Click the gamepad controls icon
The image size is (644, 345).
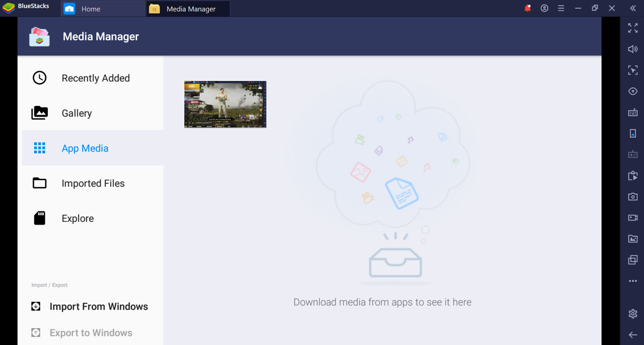pos(633,154)
